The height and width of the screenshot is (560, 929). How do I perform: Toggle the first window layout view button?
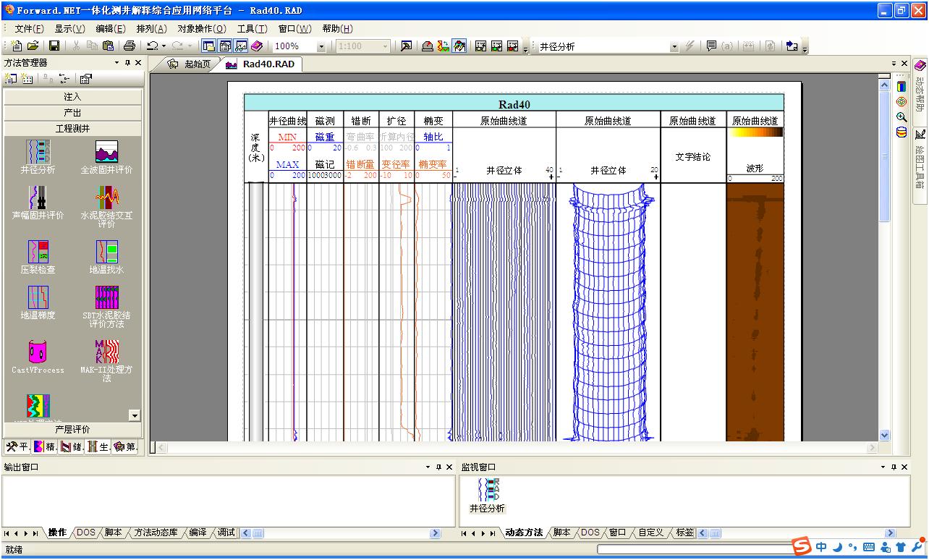click(x=209, y=46)
